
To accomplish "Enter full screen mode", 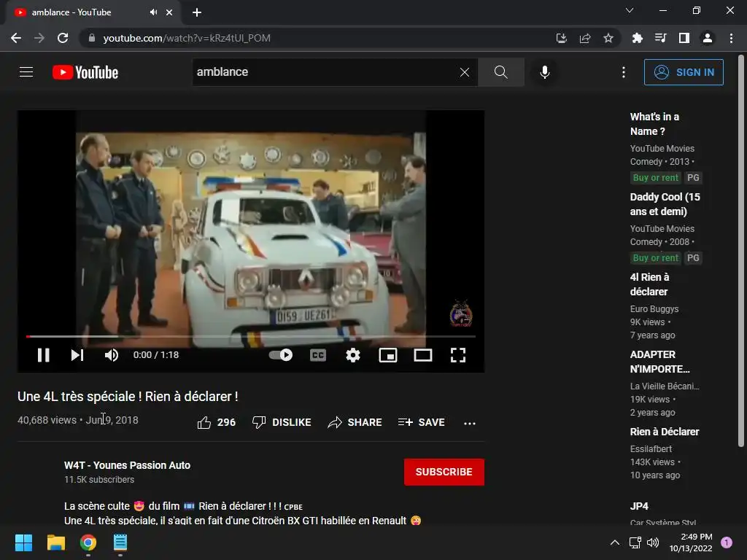I will pos(458,355).
